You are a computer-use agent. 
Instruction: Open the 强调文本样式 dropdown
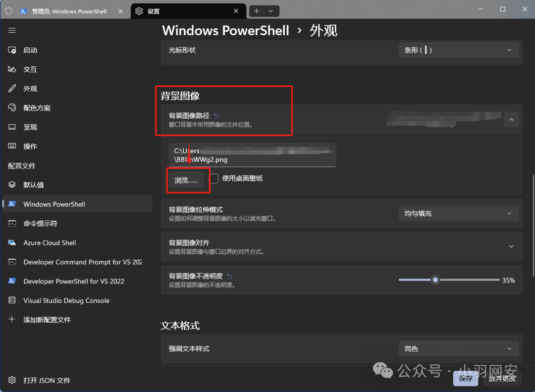(459, 348)
